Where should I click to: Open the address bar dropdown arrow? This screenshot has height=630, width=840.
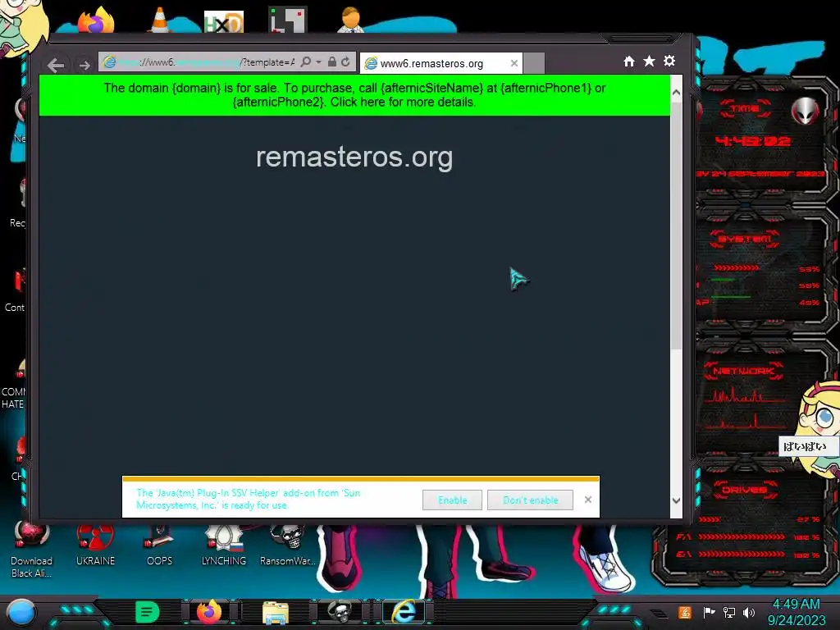point(319,62)
